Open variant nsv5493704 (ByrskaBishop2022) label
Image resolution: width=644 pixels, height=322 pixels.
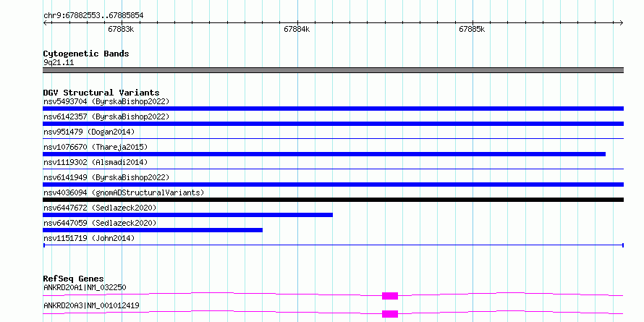106,101
